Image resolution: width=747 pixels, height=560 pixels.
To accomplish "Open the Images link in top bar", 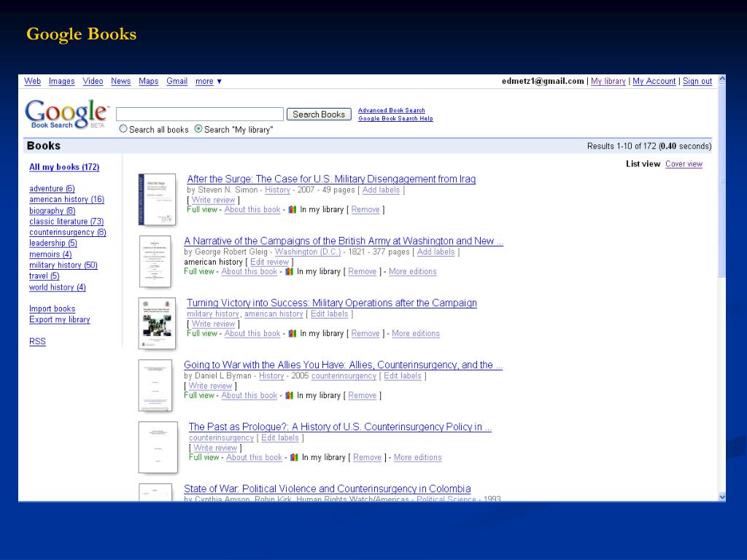I will pos(61,82).
